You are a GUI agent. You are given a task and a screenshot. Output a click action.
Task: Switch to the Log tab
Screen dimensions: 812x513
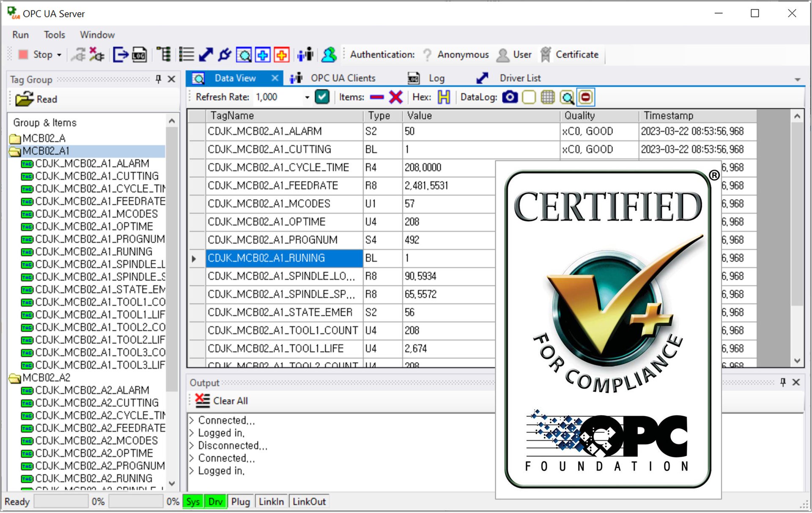tap(426, 78)
